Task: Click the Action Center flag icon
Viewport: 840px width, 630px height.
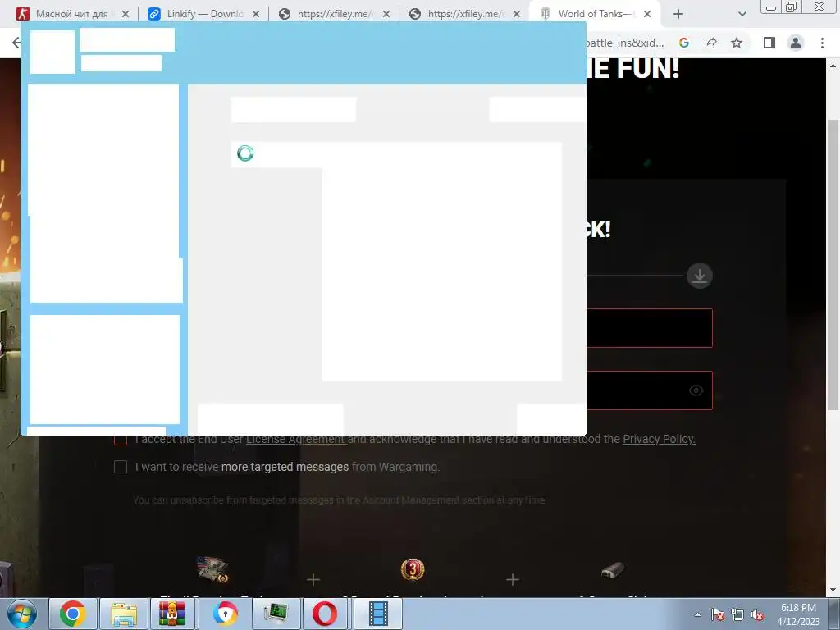Action: (x=718, y=615)
